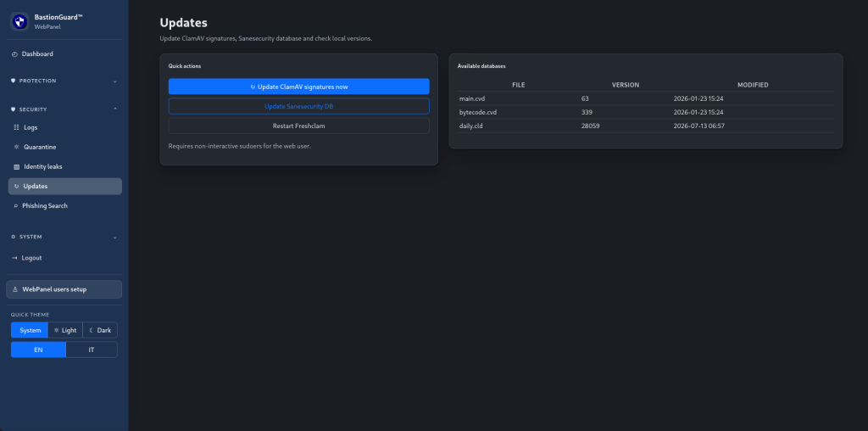Click the daily.cld file name
Screen dimensions: 868x431
(x=471, y=126)
